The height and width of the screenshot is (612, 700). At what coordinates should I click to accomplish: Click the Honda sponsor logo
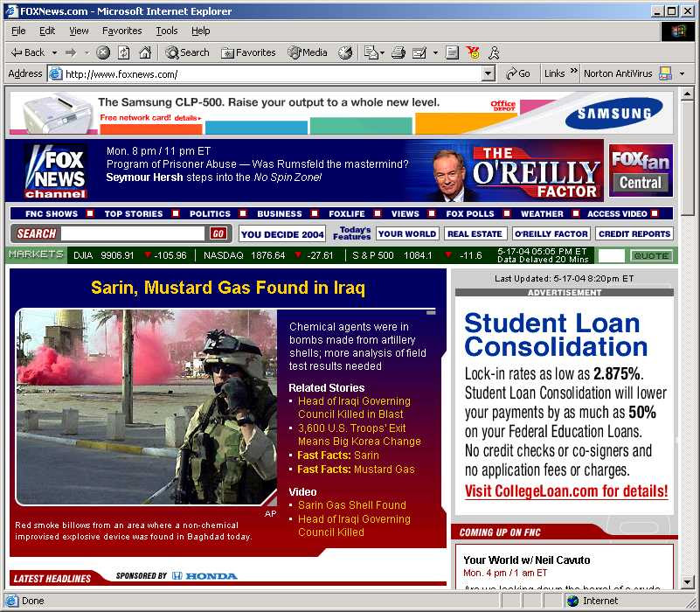(204, 576)
